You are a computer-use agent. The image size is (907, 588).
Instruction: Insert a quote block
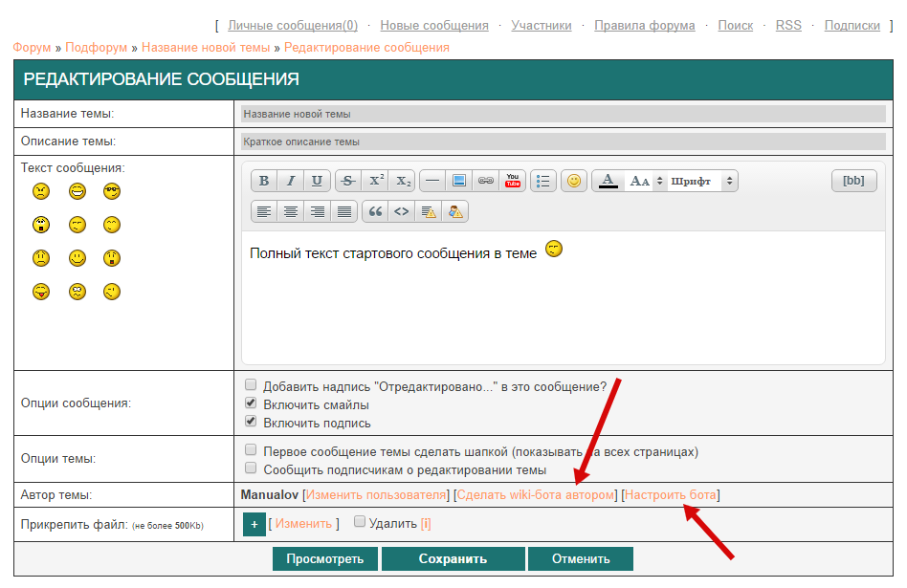tap(375, 211)
